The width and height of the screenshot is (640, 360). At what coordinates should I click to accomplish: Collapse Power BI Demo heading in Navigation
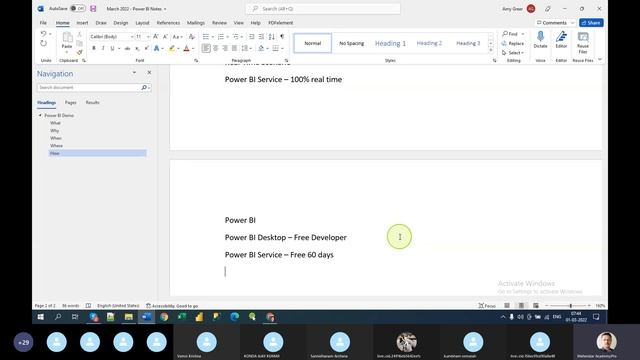[x=40, y=116]
